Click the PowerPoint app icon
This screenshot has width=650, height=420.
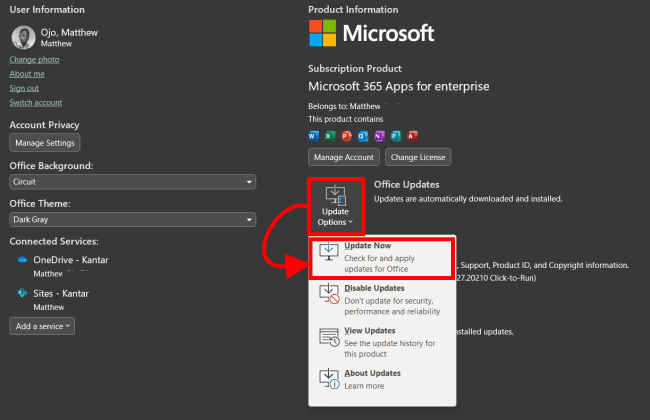click(x=346, y=136)
